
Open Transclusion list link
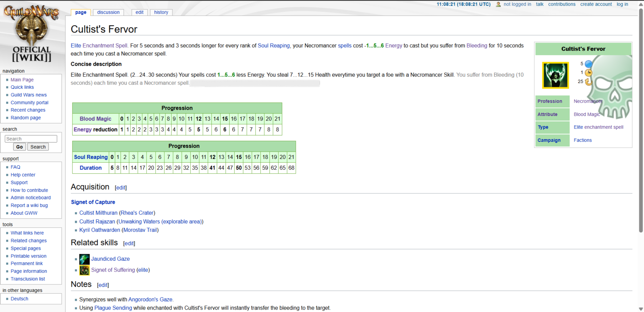click(x=28, y=279)
